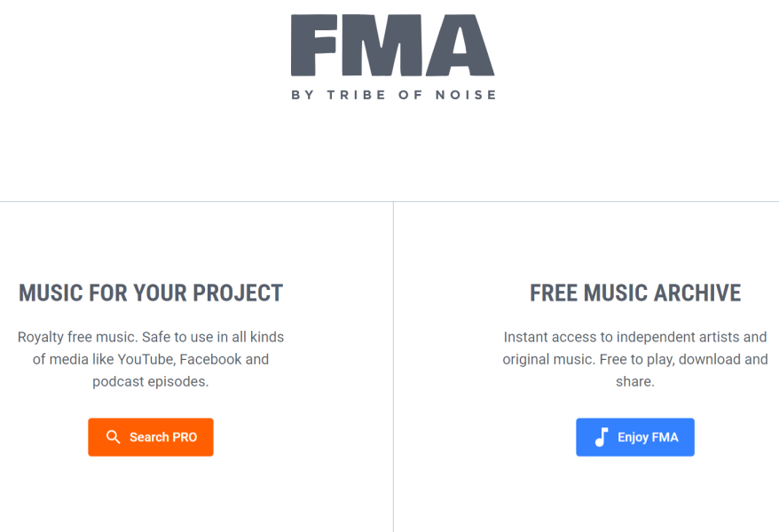Click the 'Instant access to independent artists' paragraph

coord(635,359)
